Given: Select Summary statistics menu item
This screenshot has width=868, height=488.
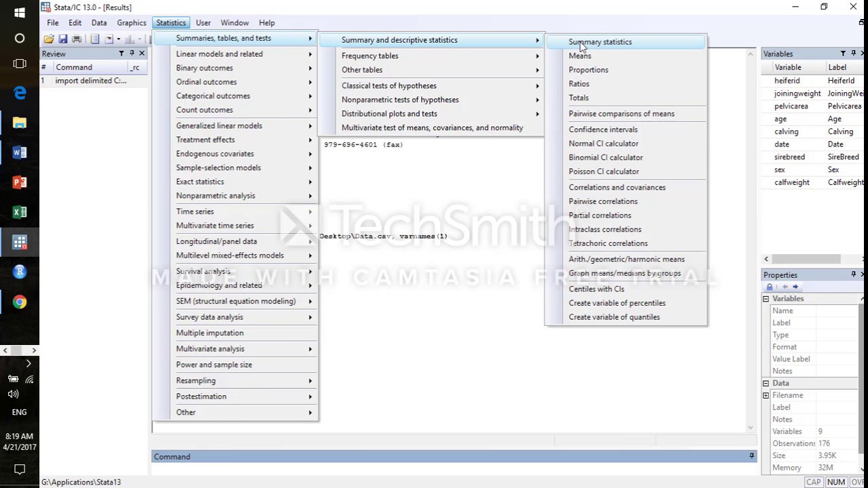Looking at the screenshot, I should 625,42.
